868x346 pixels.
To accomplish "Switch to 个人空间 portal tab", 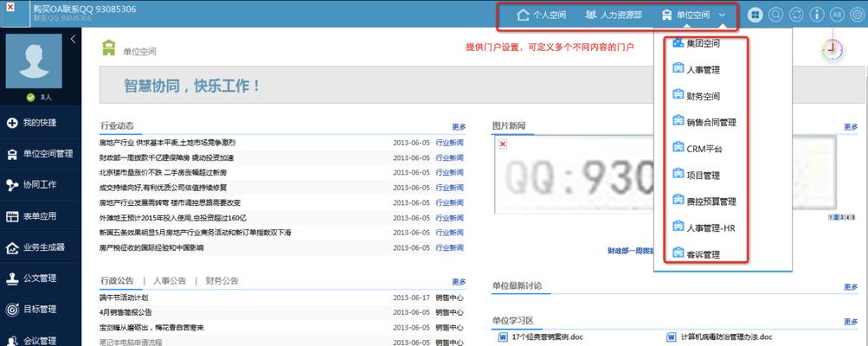I will 542,15.
